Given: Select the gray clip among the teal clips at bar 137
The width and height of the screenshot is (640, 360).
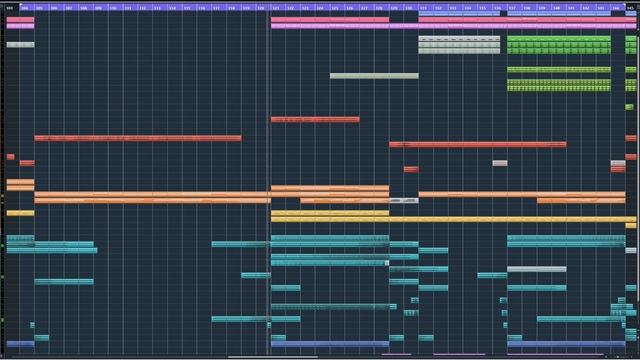Looking at the screenshot, I should point(537,269).
